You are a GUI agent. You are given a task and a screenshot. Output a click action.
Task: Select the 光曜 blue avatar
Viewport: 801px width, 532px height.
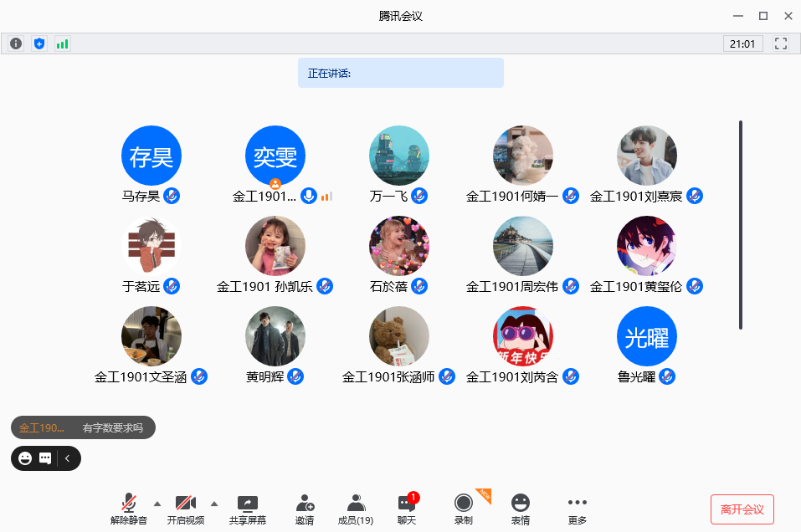647,336
